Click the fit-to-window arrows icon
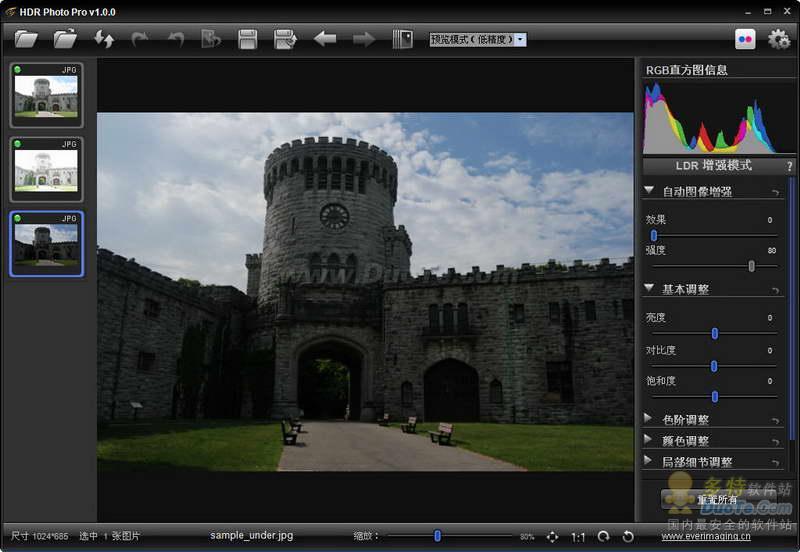 (x=553, y=537)
